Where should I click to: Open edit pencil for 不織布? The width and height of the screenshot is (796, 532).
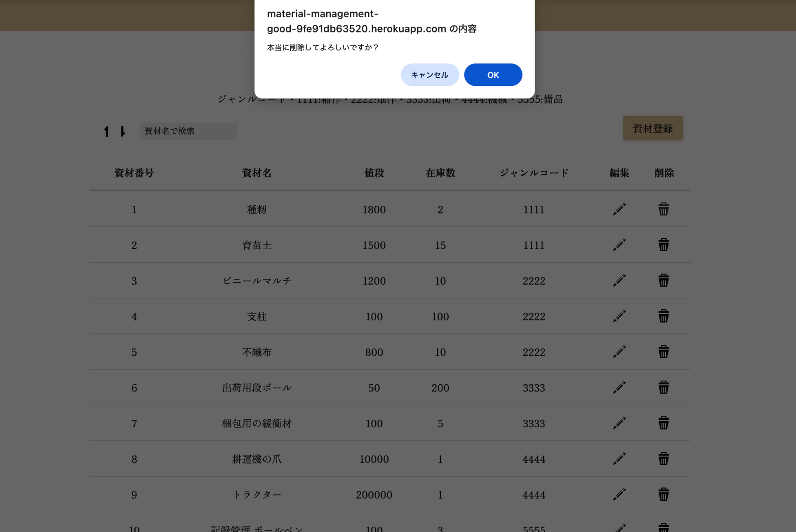pyautogui.click(x=619, y=352)
